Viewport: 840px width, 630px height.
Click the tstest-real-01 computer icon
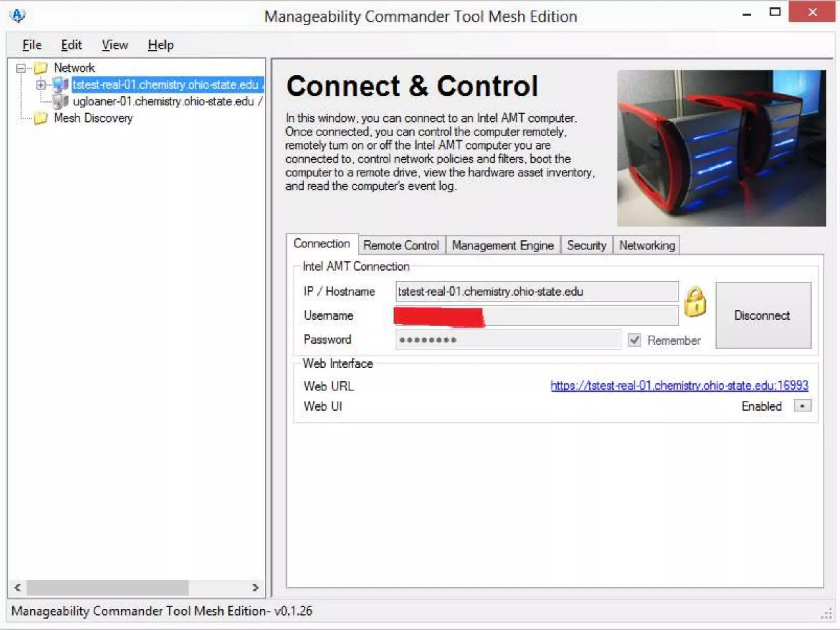(60, 84)
